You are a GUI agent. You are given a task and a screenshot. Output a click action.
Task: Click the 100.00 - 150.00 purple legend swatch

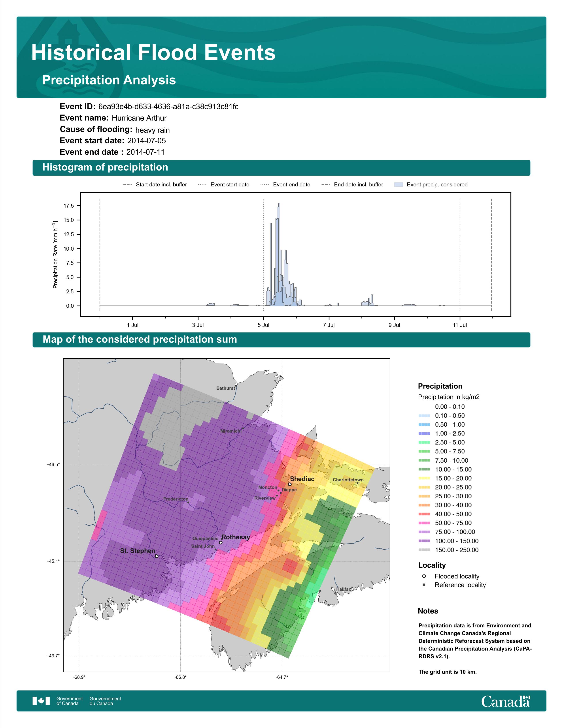(x=424, y=541)
